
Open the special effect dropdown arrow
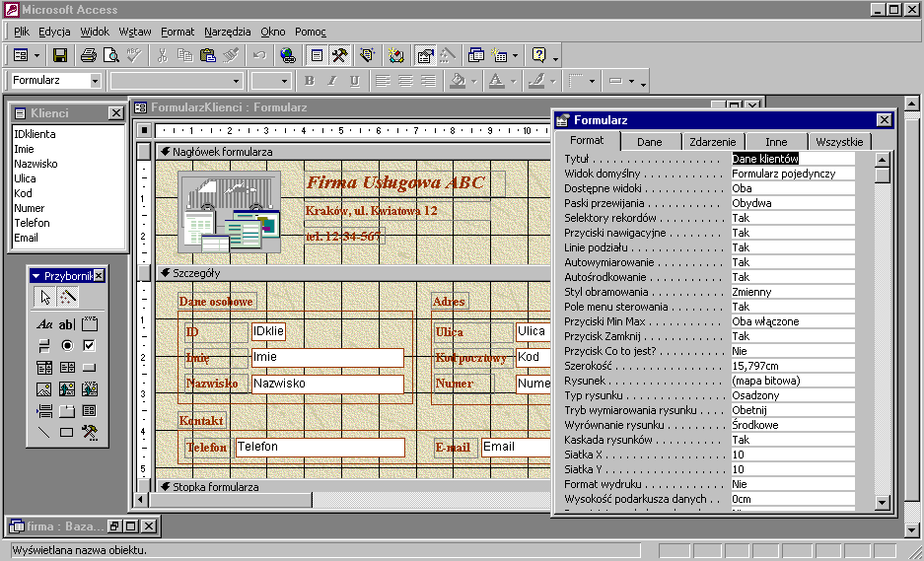coord(632,81)
